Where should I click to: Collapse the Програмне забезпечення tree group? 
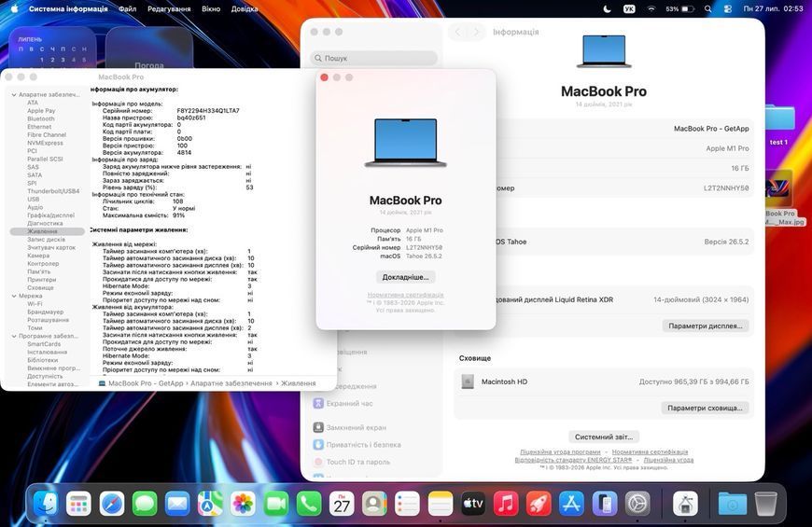14,337
